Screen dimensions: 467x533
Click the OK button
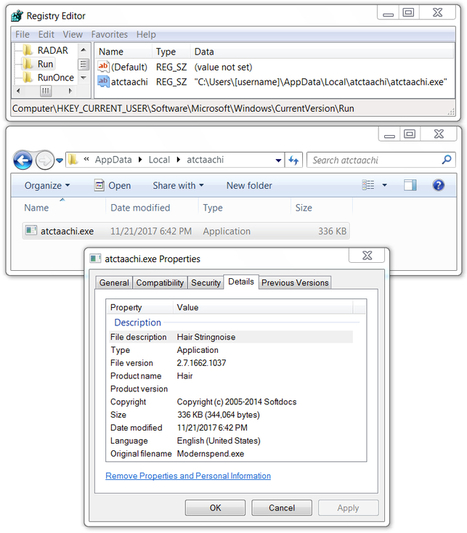(x=215, y=508)
